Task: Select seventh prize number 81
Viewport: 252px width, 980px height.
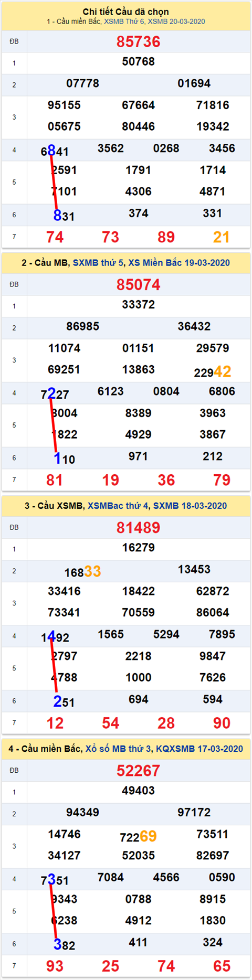Action: click(55, 480)
